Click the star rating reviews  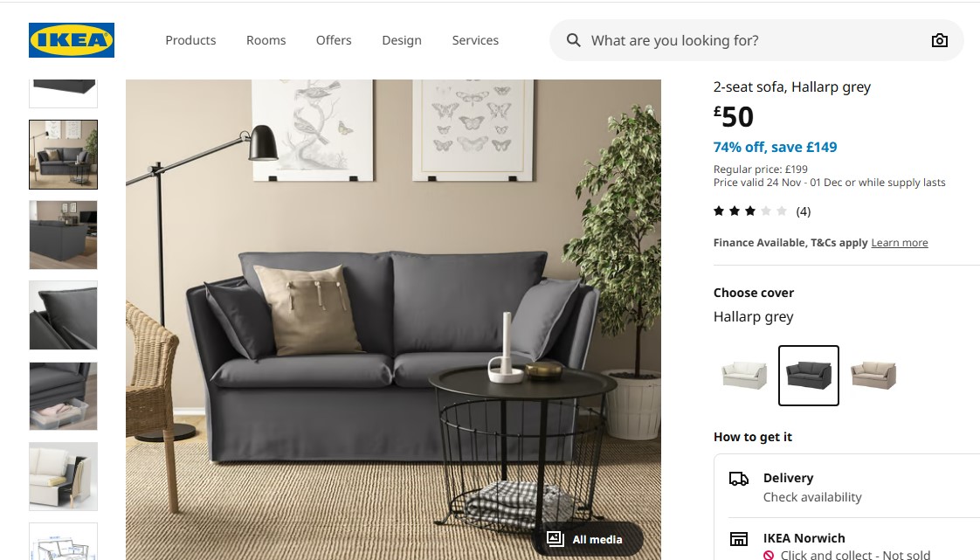pyautogui.click(x=762, y=211)
